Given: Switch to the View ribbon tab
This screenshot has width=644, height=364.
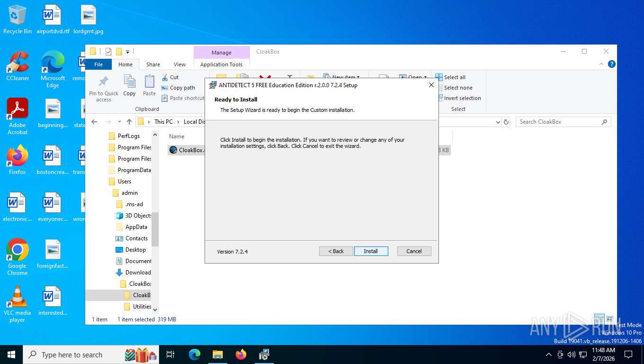Looking at the screenshot, I should coord(179,64).
